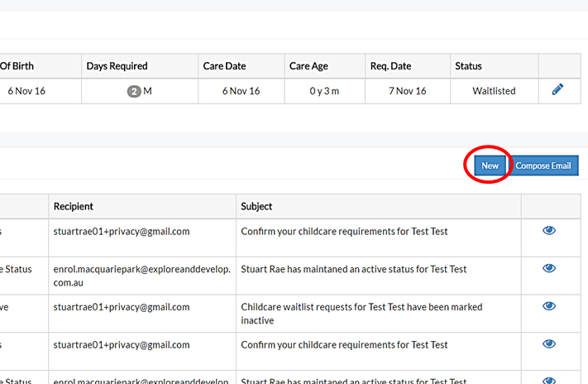Screen dimensions: 588x384
Task: Click the grey '2' days badge
Action: [134, 91]
